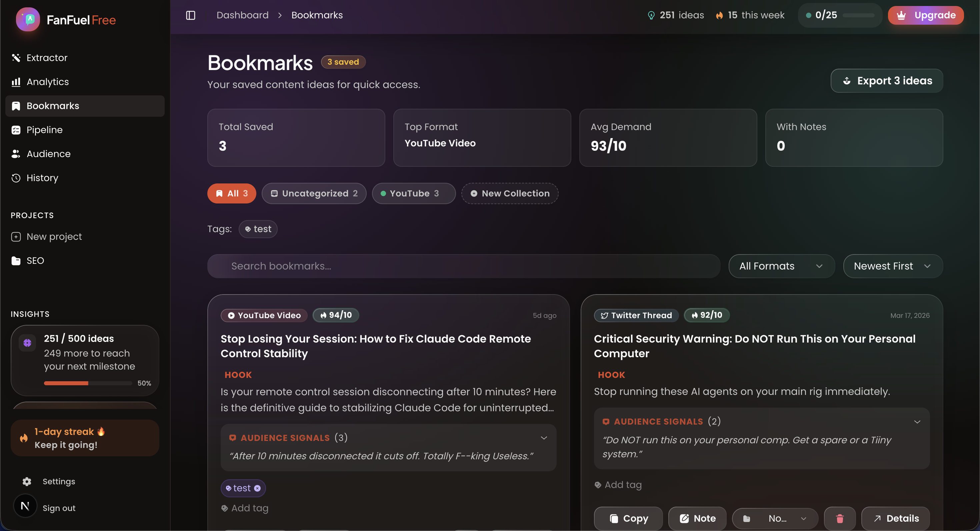Click the Upgrade button
The width and height of the screenshot is (980, 531).
pos(925,15)
